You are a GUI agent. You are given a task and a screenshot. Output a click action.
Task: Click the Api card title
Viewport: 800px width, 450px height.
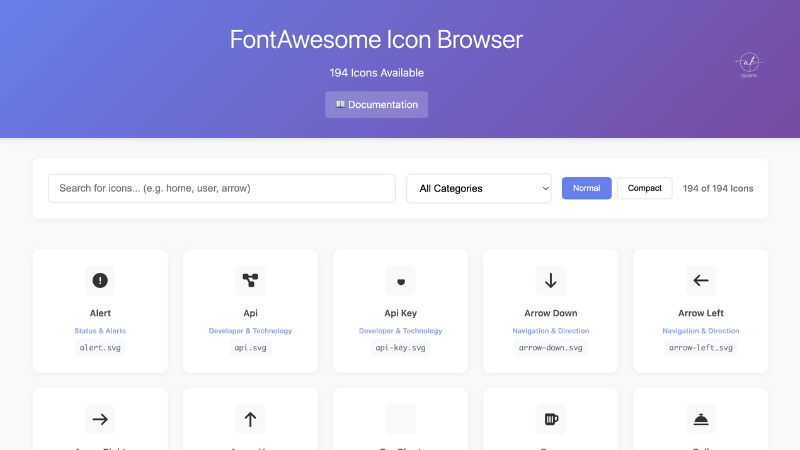(250, 313)
